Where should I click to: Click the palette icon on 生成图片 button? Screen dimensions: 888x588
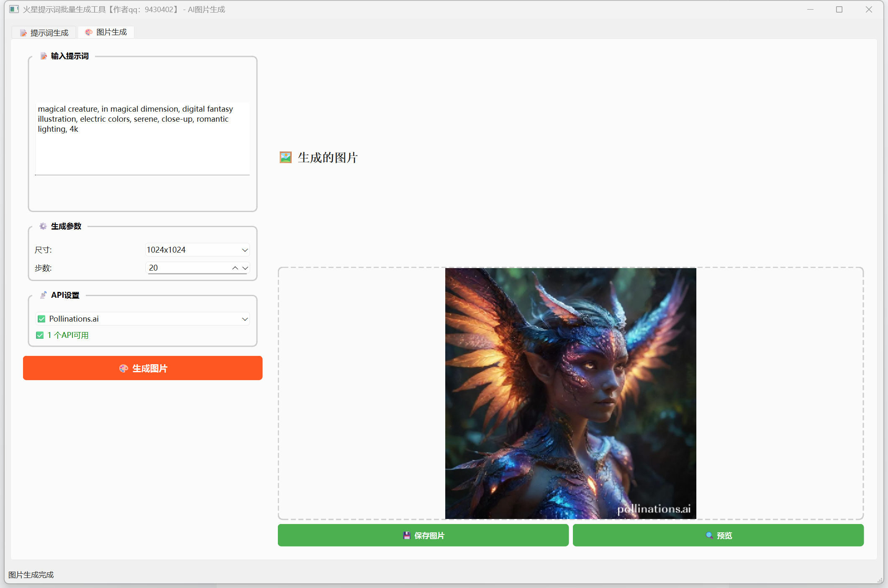(123, 368)
